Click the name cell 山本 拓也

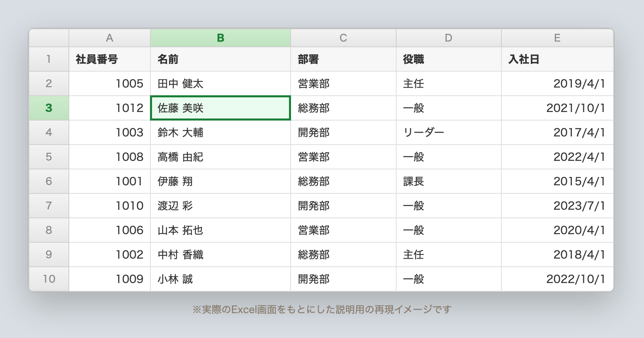(221, 230)
